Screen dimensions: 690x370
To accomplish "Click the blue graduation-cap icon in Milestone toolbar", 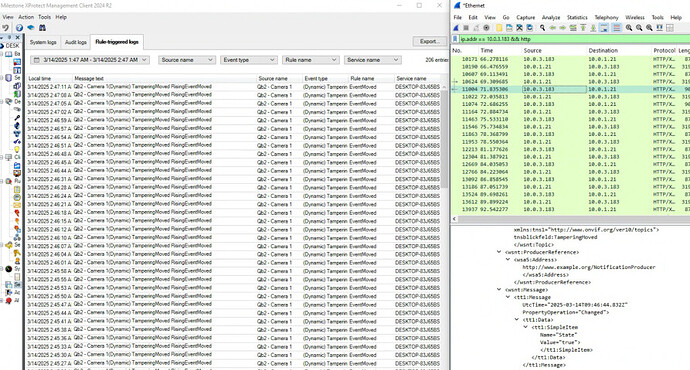I will [31, 28].
